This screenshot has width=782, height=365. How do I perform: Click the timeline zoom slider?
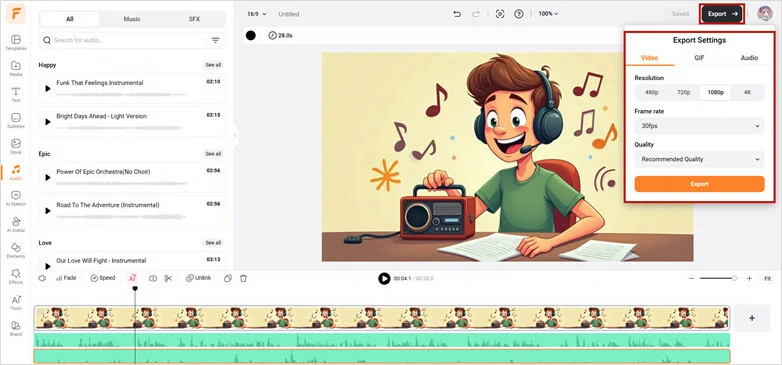click(718, 279)
